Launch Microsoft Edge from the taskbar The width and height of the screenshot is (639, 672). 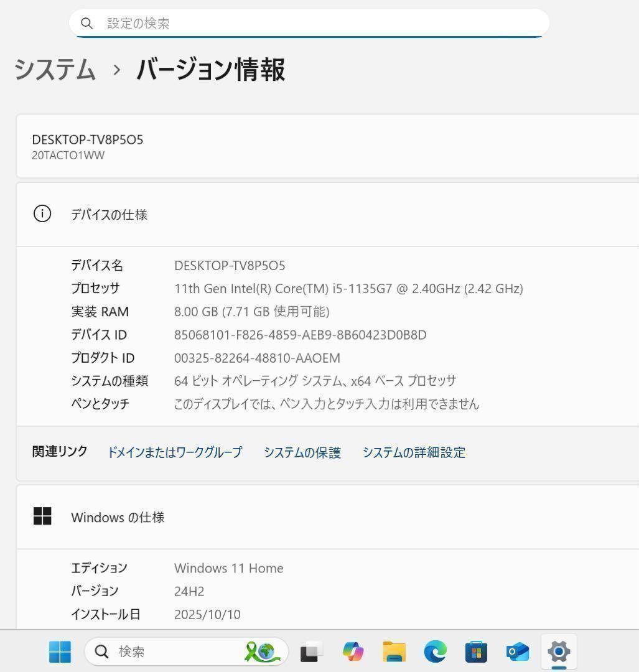434,651
